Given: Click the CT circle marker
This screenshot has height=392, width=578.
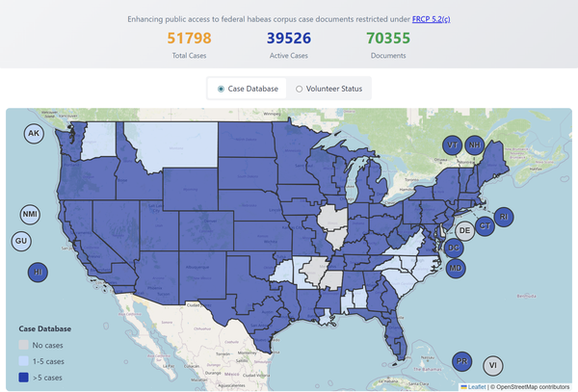Looking at the screenshot, I should point(485,225).
